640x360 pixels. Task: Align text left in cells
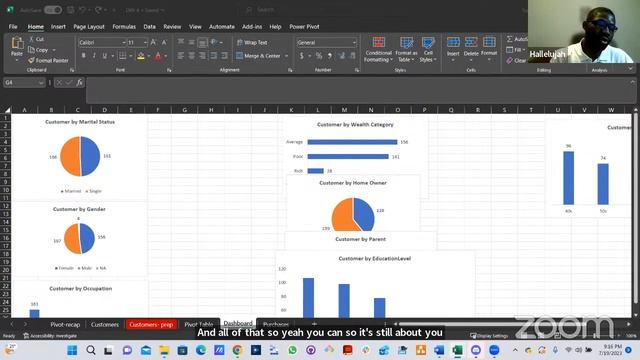click(181, 56)
